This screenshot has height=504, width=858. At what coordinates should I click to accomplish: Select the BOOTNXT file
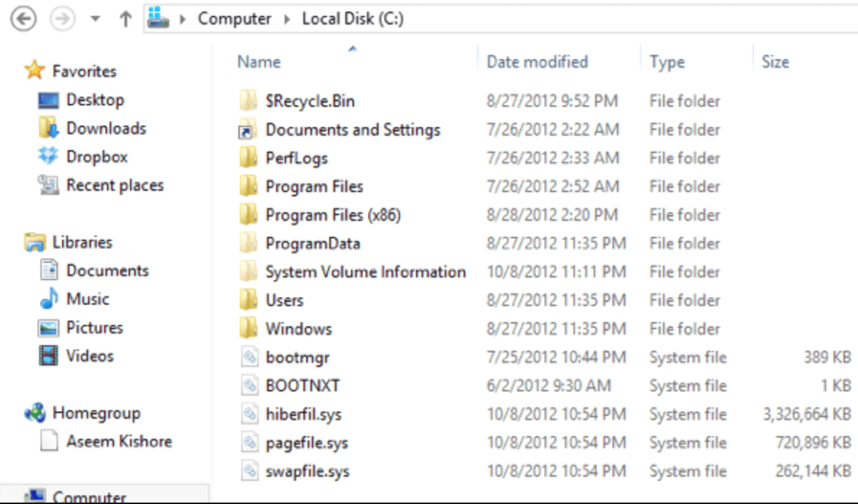[303, 386]
